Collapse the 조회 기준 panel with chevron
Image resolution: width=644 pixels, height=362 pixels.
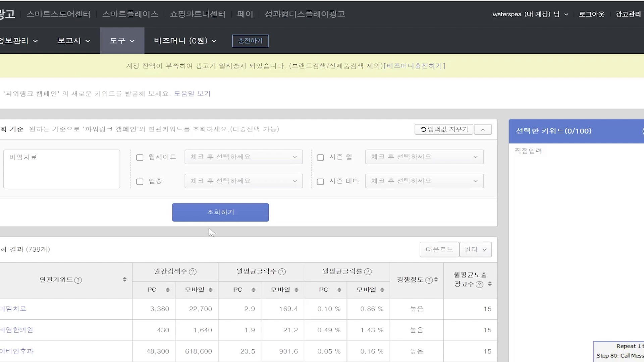coord(483,130)
